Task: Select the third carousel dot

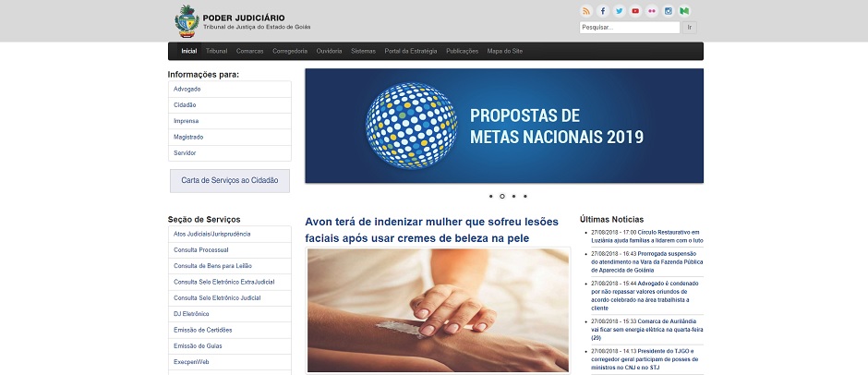Action: click(513, 196)
